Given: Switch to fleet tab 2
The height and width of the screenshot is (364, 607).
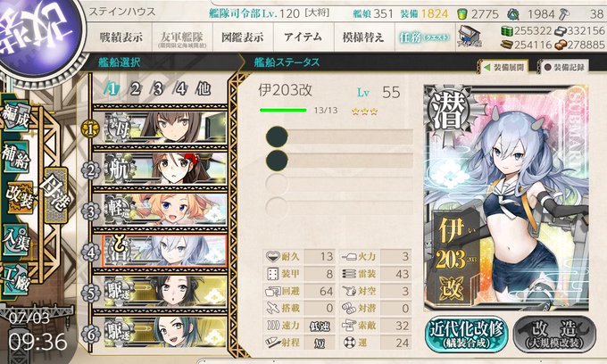Looking at the screenshot, I should [x=135, y=89].
